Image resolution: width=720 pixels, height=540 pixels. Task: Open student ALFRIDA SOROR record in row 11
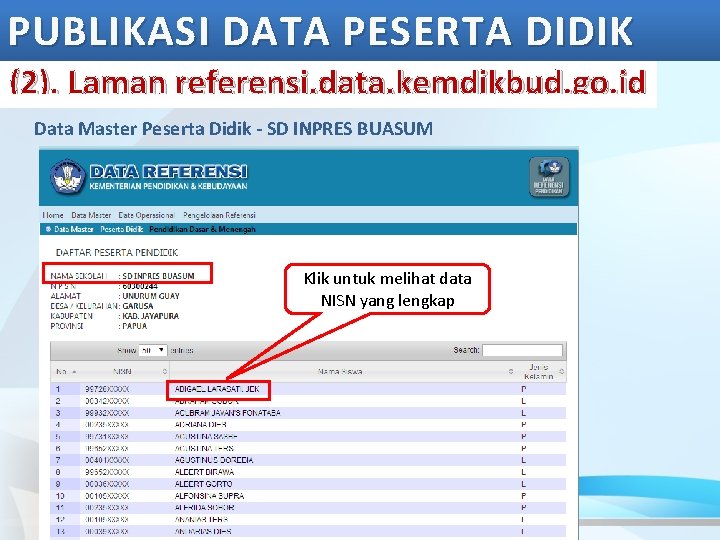[204, 507]
